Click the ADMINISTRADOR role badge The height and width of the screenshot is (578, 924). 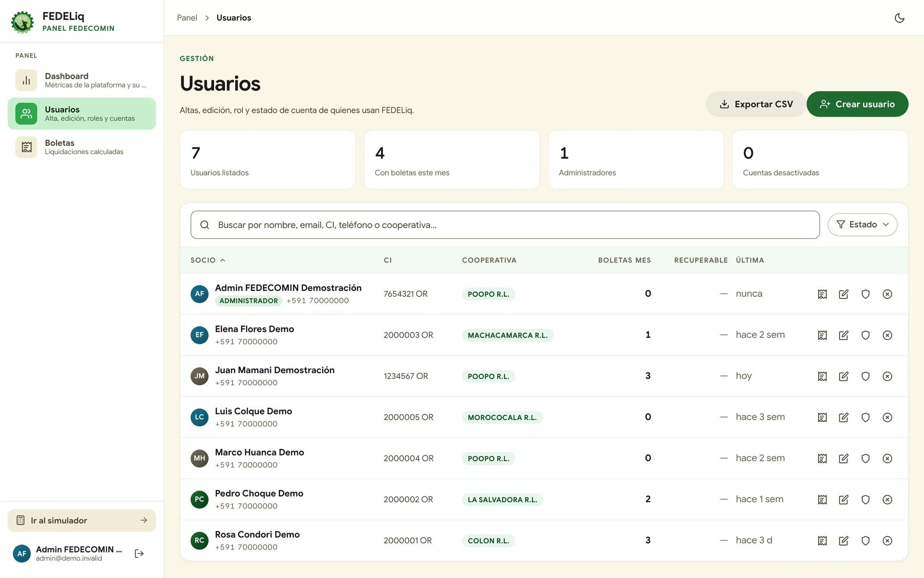(x=248, y=301)
